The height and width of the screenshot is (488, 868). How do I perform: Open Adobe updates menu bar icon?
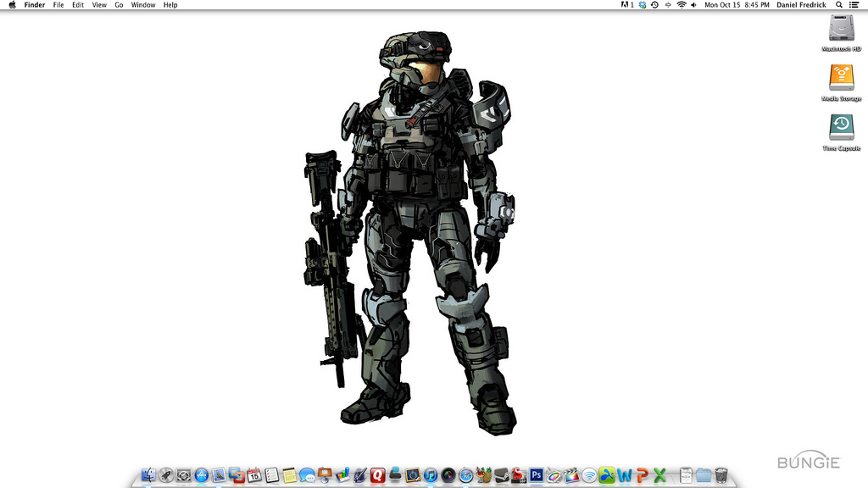click(627, 5)
